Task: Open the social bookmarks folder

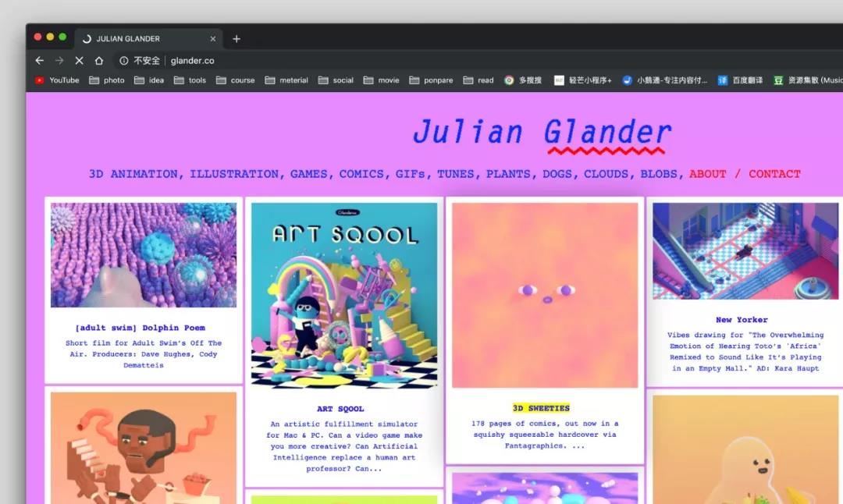Action: (x=336, y=80)
